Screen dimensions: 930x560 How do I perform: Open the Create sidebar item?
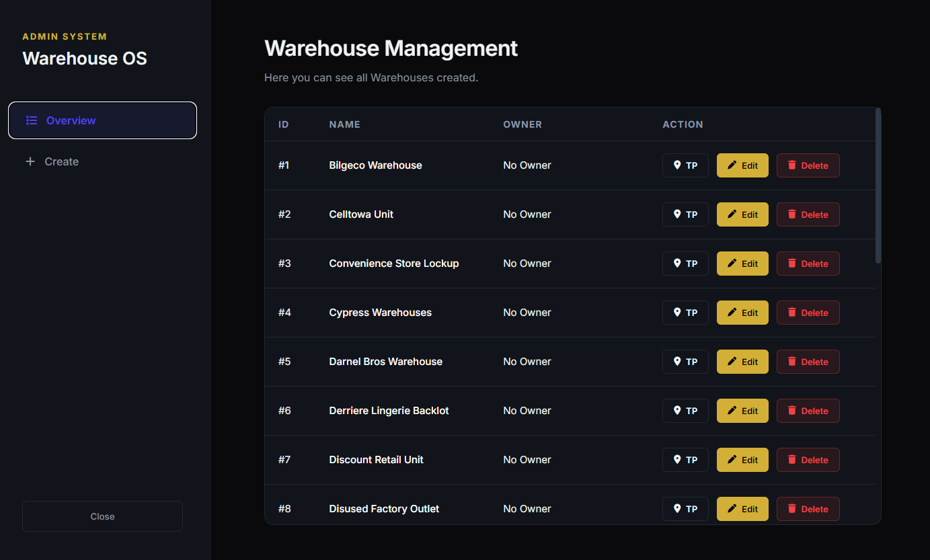(102, 161)
